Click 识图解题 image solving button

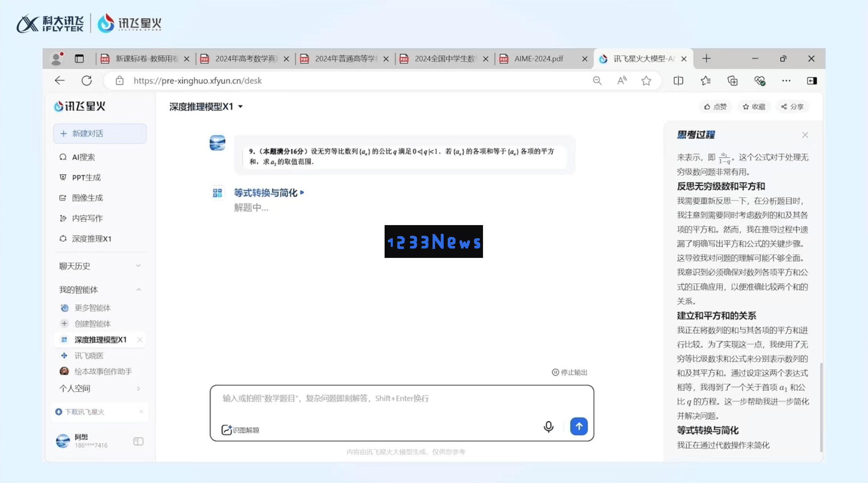point(240,430)
